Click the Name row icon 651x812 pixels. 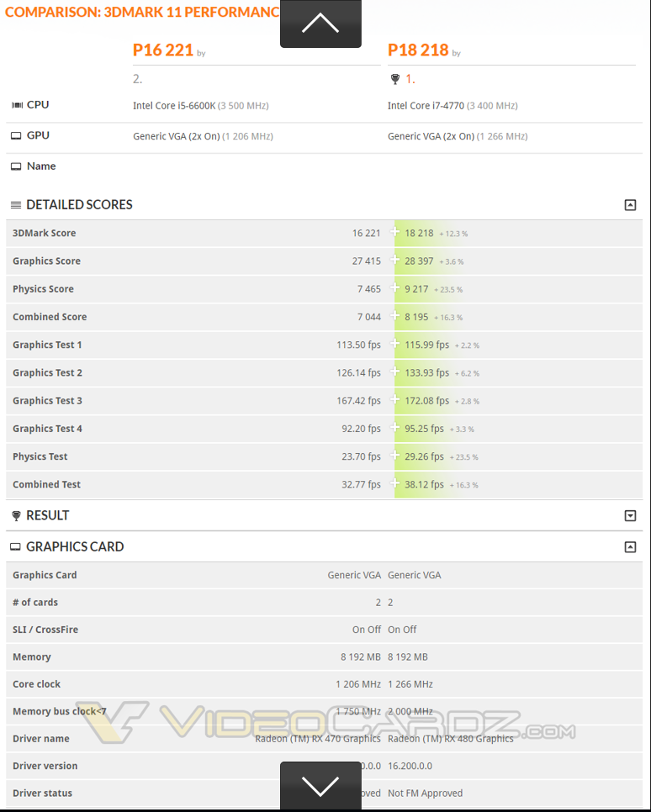click(x=16, y=166)
